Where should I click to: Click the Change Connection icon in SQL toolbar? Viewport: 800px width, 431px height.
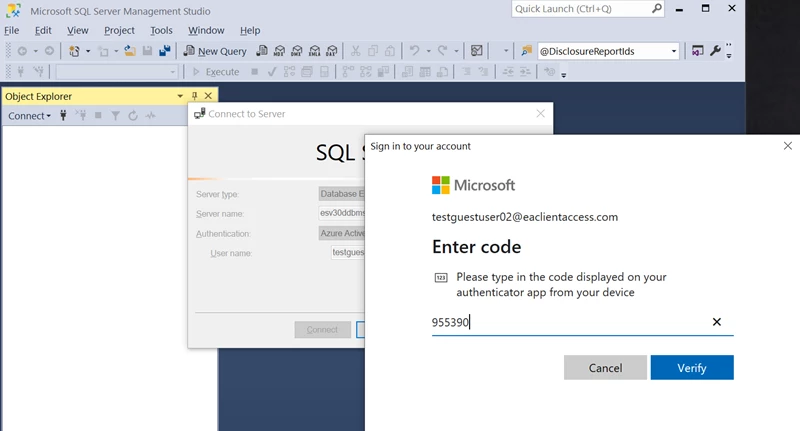[x=39, y=72]
